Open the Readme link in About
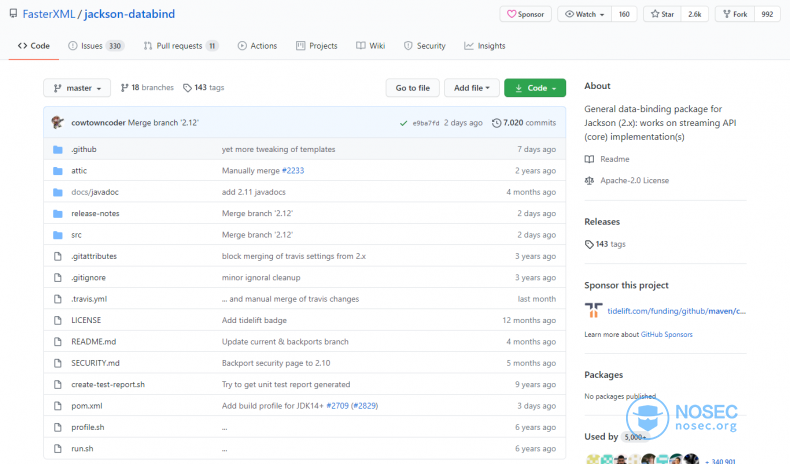The width and height of the screenshot is (790, 464). click(x=615, y=159)
